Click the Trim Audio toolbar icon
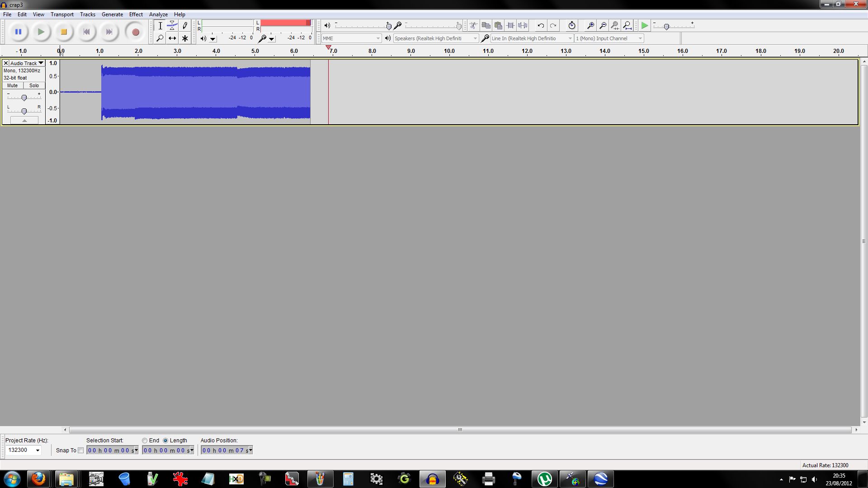 511,25
